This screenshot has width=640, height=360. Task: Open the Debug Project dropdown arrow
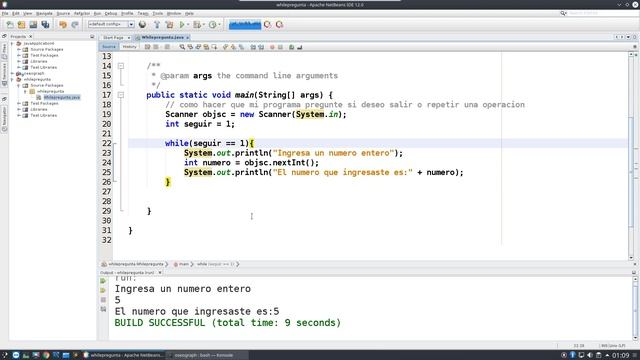coord(203,25)
